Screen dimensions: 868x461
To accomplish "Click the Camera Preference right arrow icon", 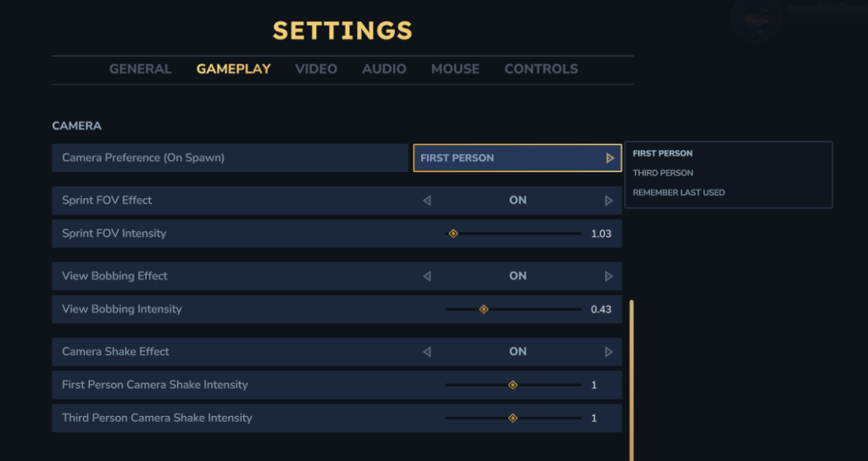I will 609,158.
